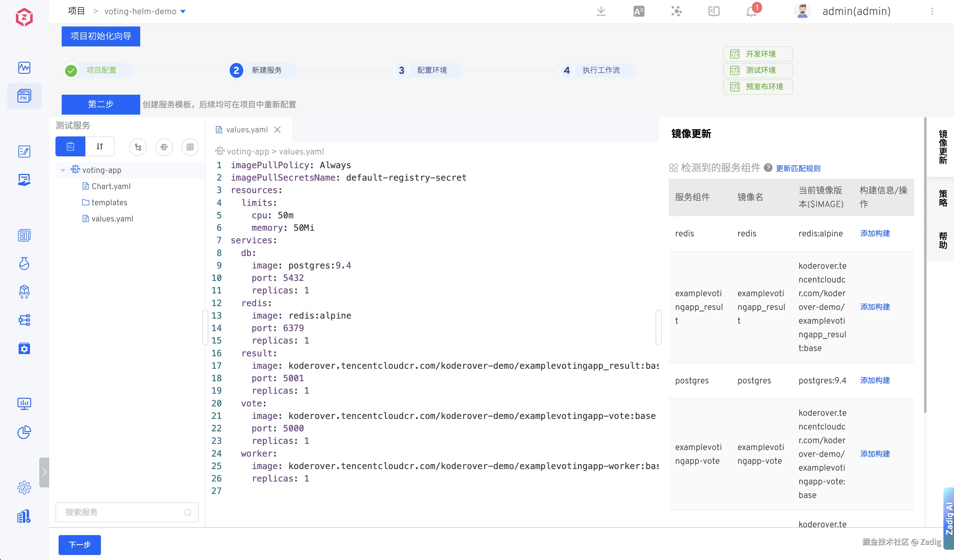Open the system settings gear in sidebar
The image size is (954, 560).
click(24, 487)
